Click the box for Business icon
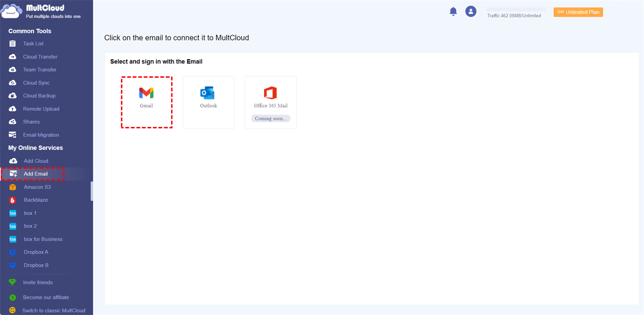 [13, 239]
